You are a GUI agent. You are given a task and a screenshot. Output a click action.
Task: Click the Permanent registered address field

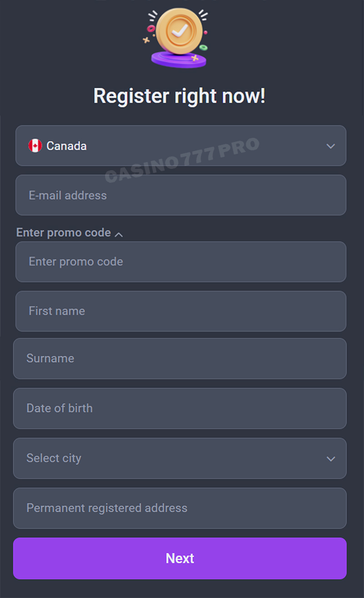pyautogui.click(x=180, y=508)
